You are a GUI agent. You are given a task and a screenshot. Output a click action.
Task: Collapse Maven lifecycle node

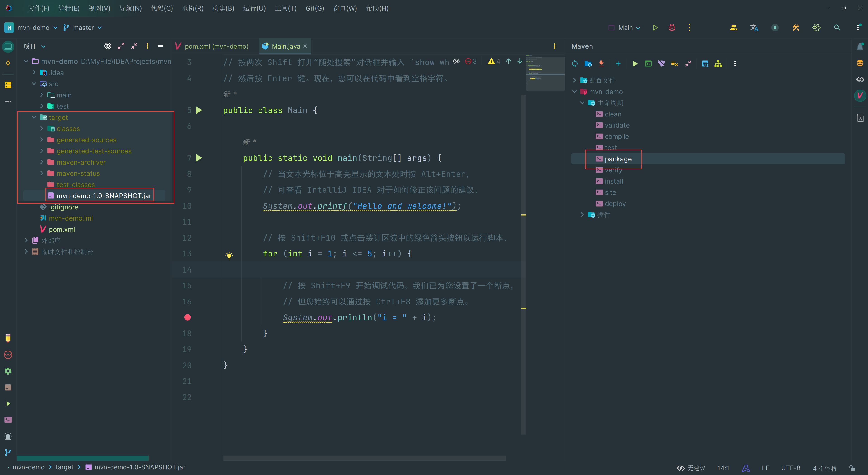(582, 103)
